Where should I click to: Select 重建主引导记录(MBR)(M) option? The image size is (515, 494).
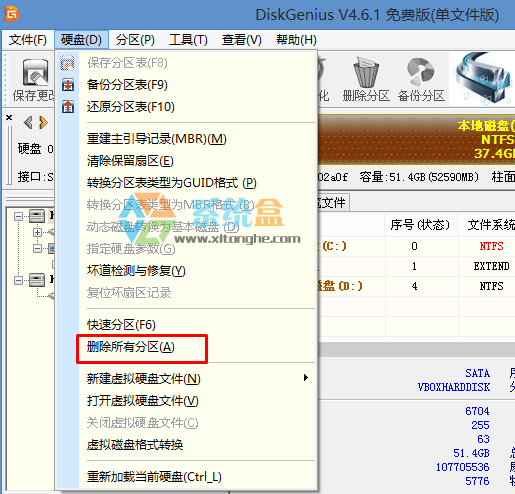coord(157,139)
